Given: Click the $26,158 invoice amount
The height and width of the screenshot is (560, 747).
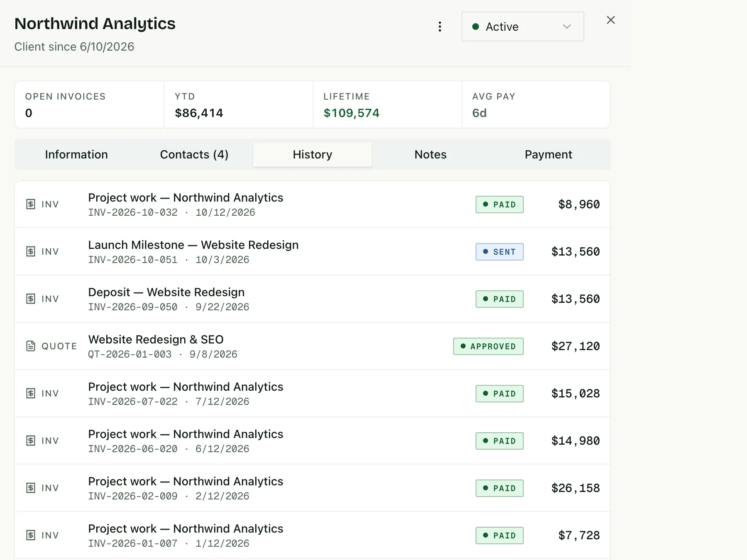Looking at the screenshot, I should coord(576,488).
